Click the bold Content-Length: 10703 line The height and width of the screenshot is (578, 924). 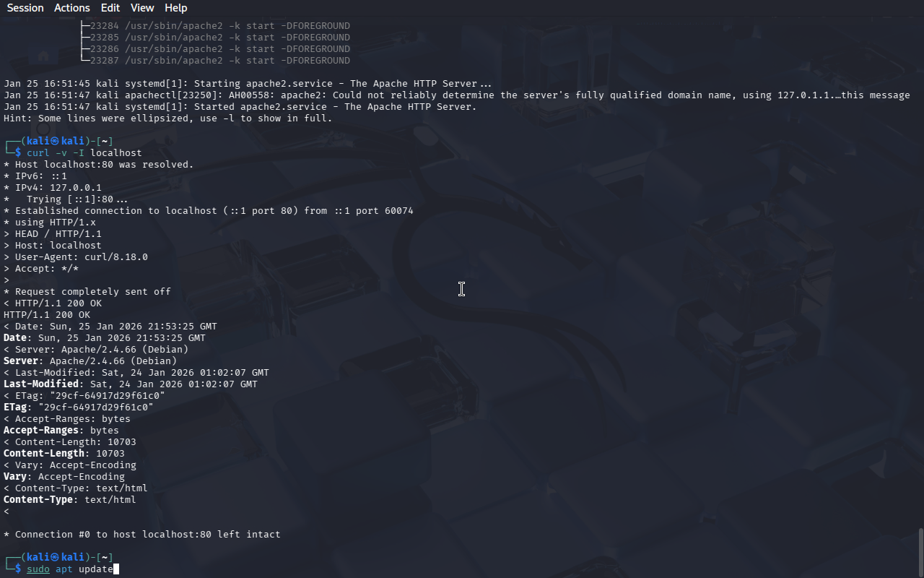click(x=64, y=454)
